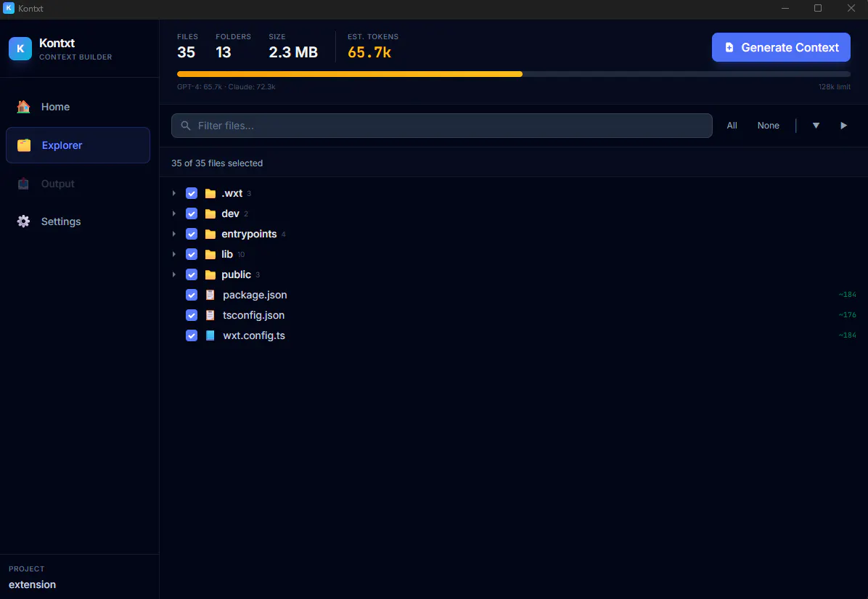The width and height of the screenshot is (868, 599).
Task: Click the Kontxt title bar app icon
Action: [8, 8]
